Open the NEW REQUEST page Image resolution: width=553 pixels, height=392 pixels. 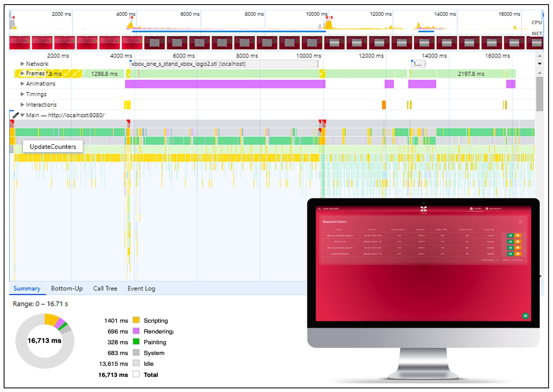pyautogui.click(x=494, y=209)
